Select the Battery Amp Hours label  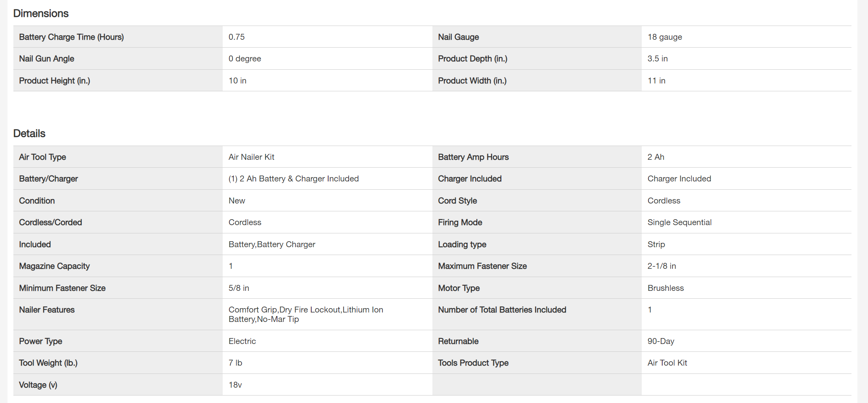(x=473, y=157)
